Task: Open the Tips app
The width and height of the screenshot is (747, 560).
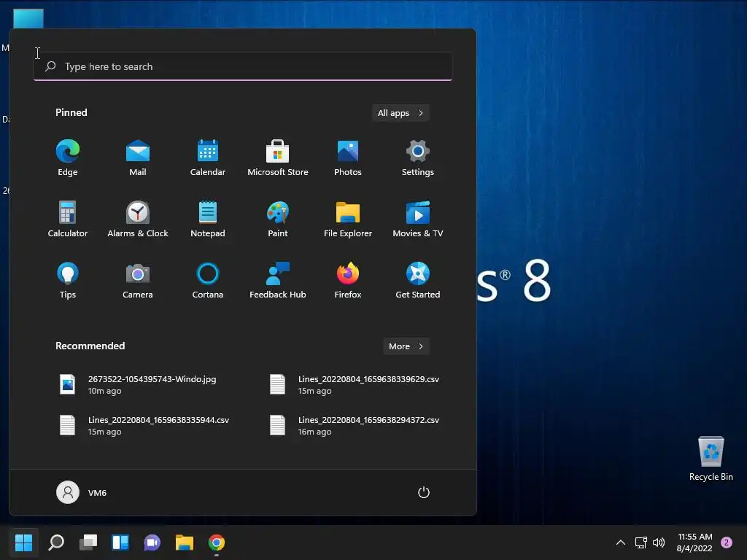Action: (x=68, y=281)
